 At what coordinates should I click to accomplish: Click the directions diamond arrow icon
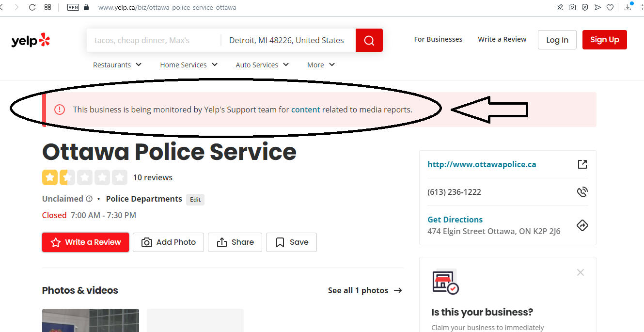[582, 225]
